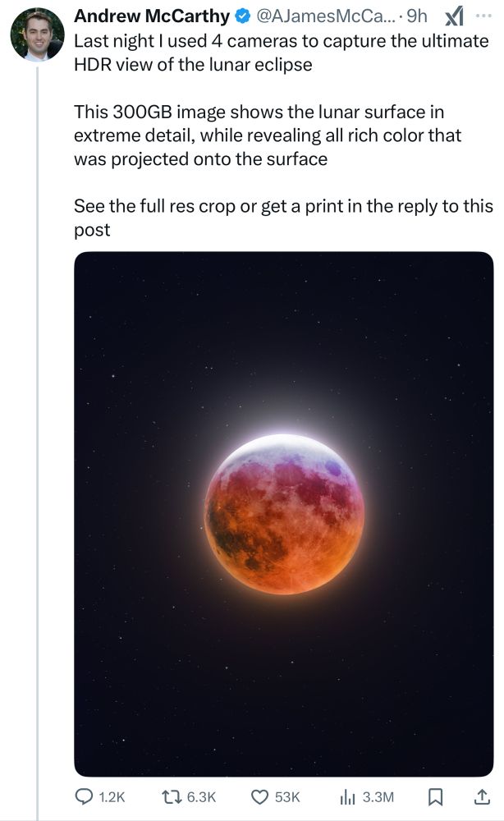Image resolution: width=504 pixels, height=821 pixels.
Task: Open the lunar eclipse photo
Action: pos(283,513)
